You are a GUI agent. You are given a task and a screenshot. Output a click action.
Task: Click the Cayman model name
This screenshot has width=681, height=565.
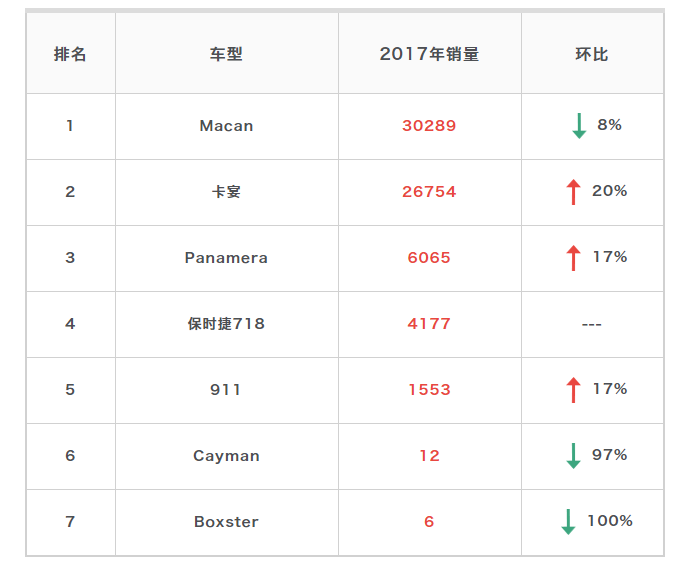click(226, 456)
